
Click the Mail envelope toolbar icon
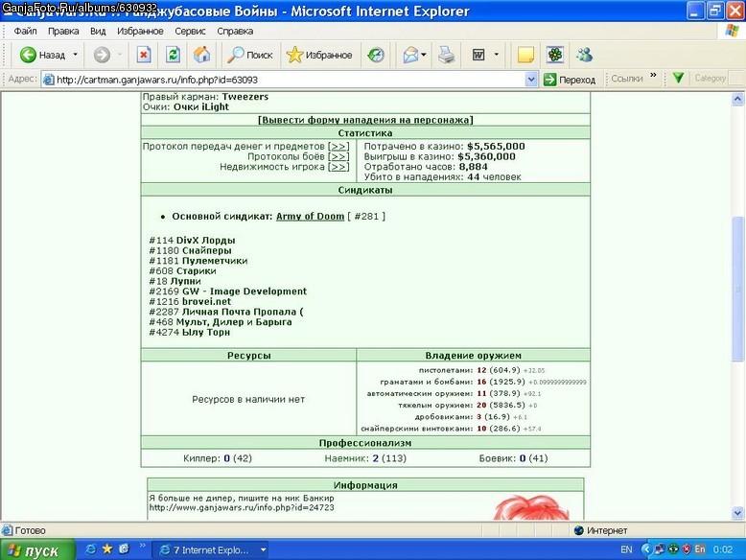(410, 56)
